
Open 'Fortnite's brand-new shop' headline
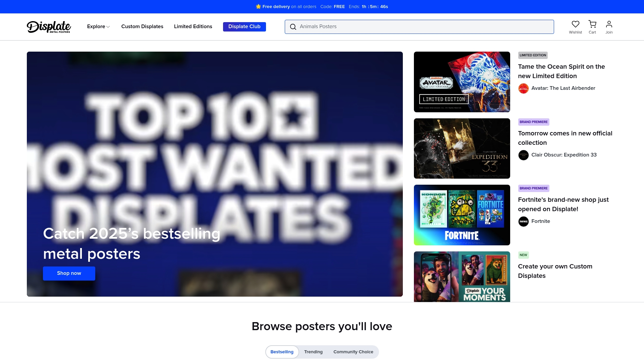(563, 204)
